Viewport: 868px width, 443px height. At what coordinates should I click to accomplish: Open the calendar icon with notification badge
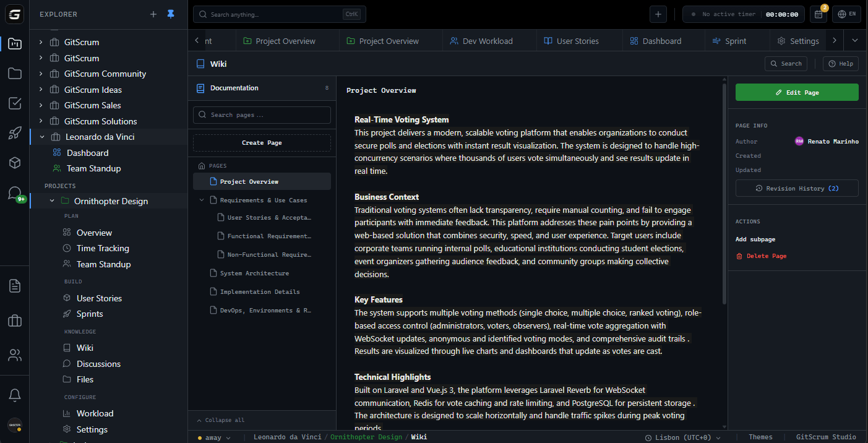(x=819, y=14)
